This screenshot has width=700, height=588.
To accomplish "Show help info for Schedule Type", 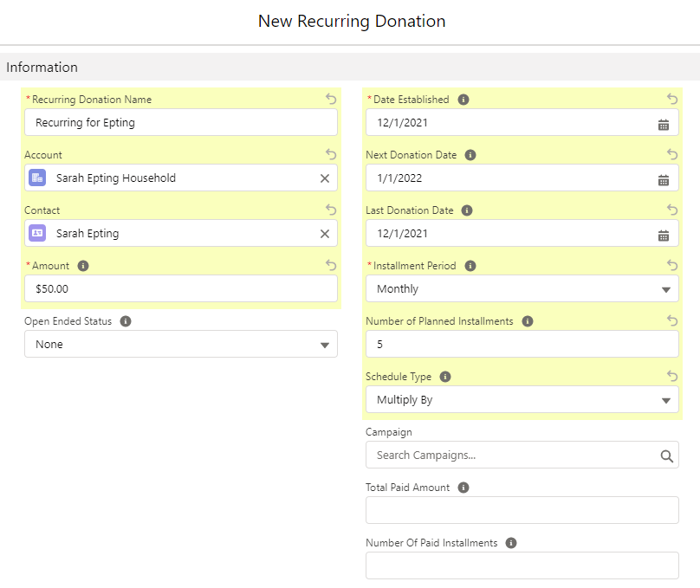I will (x=445, y=377).
